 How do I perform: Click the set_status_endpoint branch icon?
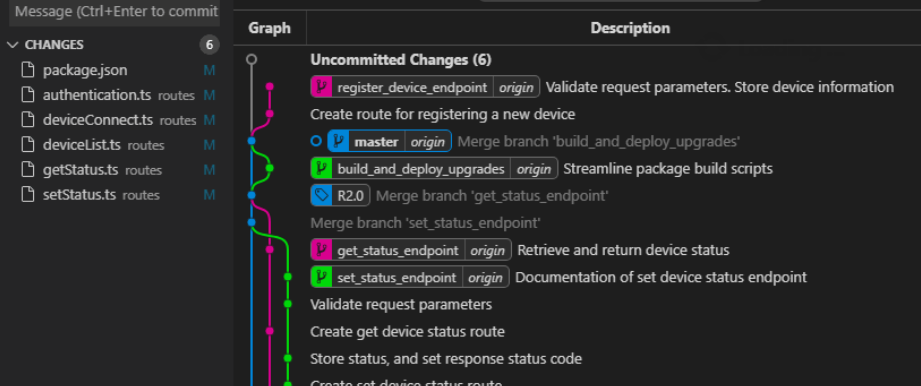pyautogui.click(x=321, y=277)
